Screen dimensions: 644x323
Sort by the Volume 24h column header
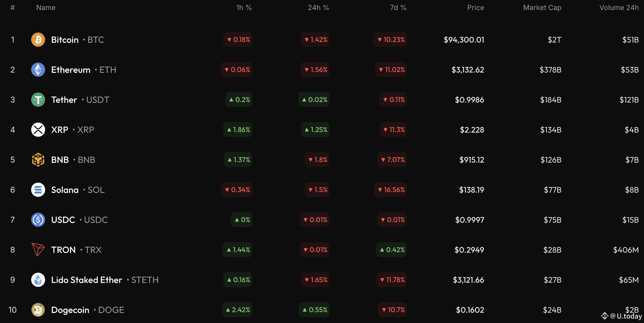619,8
